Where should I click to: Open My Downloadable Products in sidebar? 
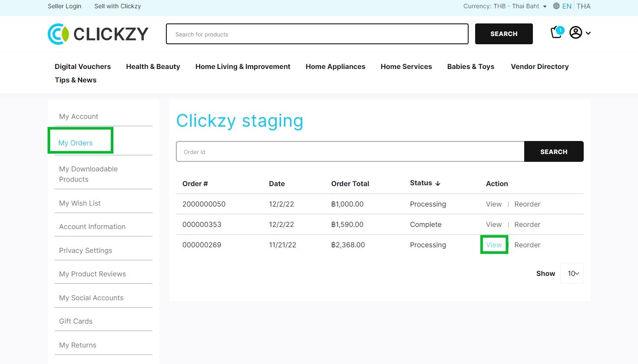click(x=88, y=174)
